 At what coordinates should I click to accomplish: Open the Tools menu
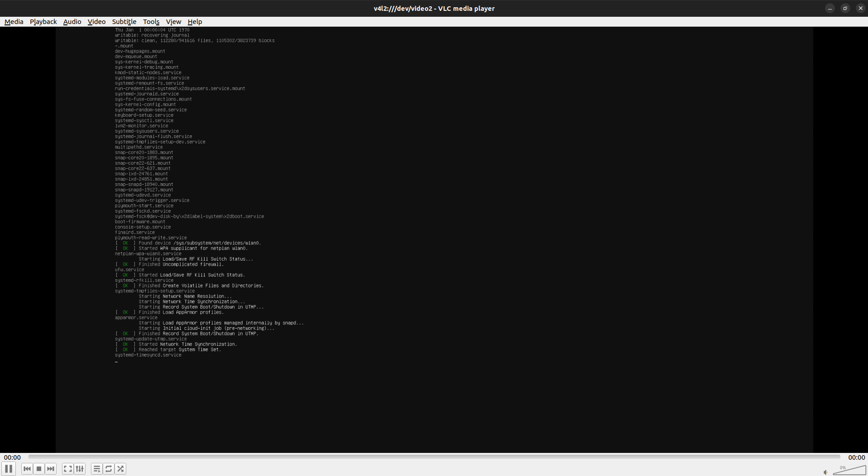[x=151, y=21]
